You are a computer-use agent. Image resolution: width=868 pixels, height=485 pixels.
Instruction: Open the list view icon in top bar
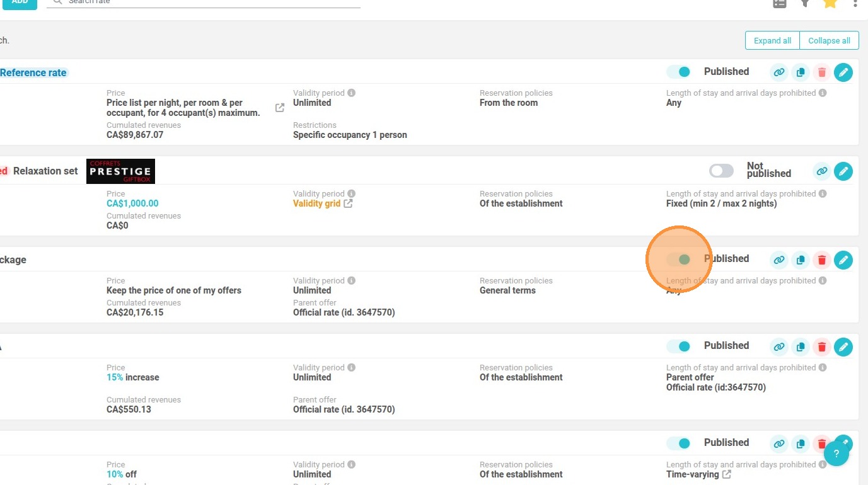780,3
